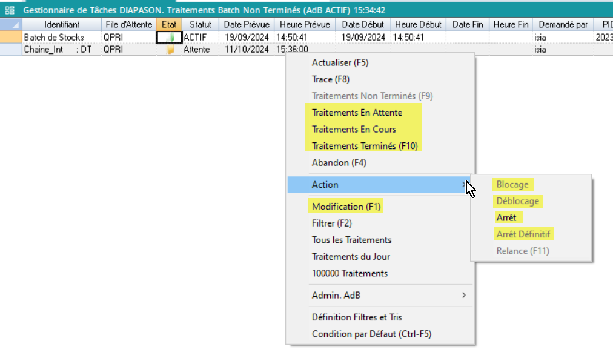Click the select-all corner of the grid

(x=10, y=25)
